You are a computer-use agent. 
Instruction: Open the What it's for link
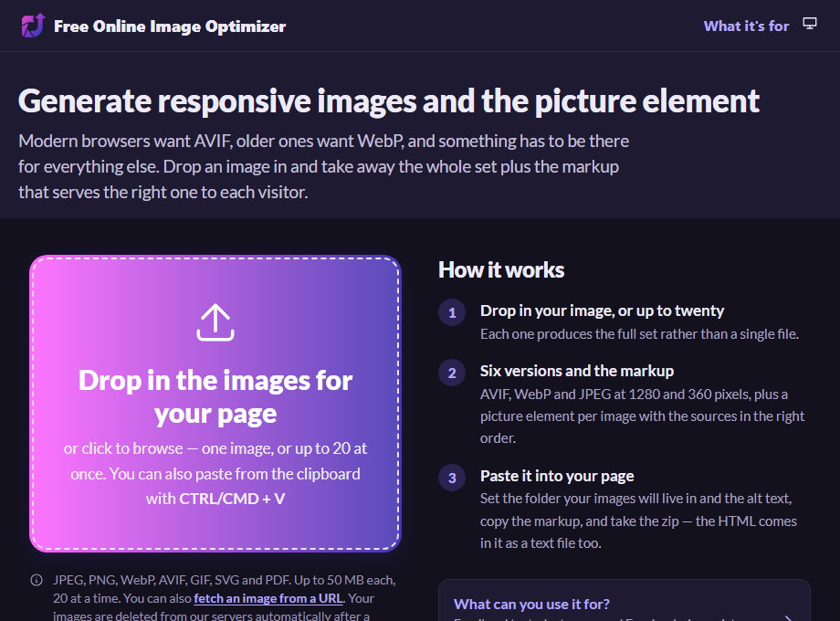746,26
